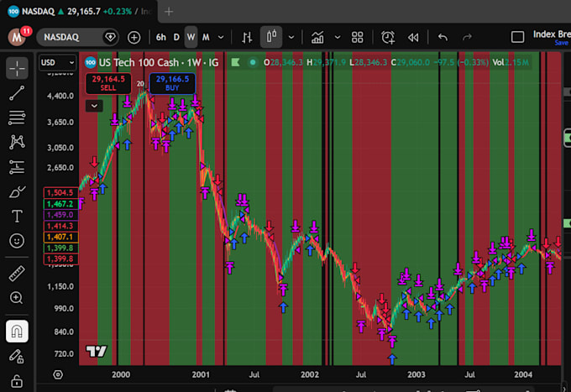Screen dimensions: 571x392
Task: Activate the zoom in tool
Action: tap(17, 298)
